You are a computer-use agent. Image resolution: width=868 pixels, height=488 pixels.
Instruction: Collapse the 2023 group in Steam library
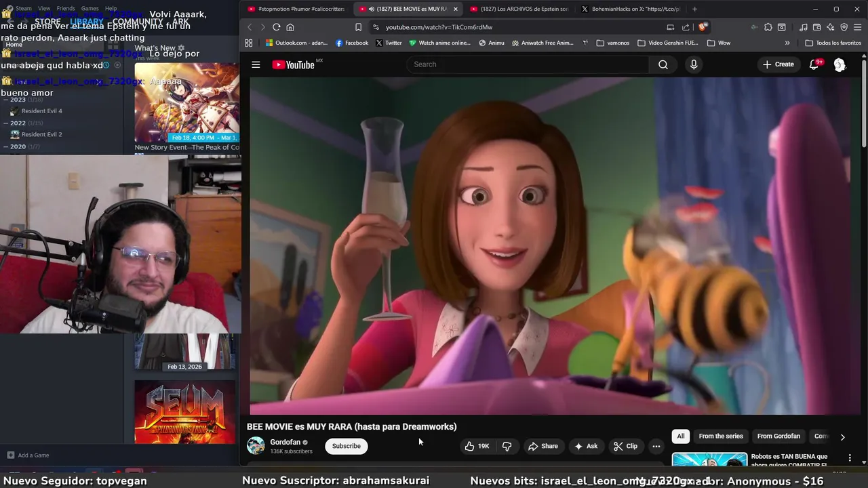[x=6, y=100]
